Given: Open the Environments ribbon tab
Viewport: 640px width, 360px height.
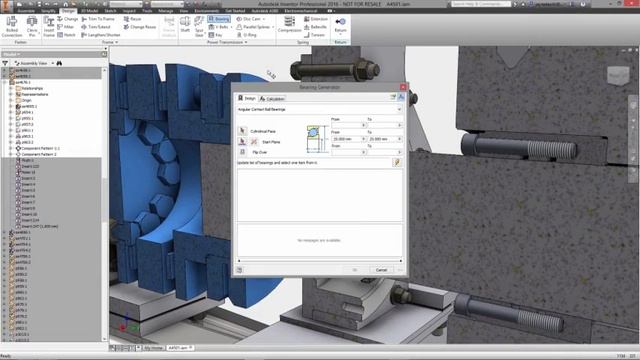Looking at the screenshot, I should pyautogui.click(x=207, y=11).
